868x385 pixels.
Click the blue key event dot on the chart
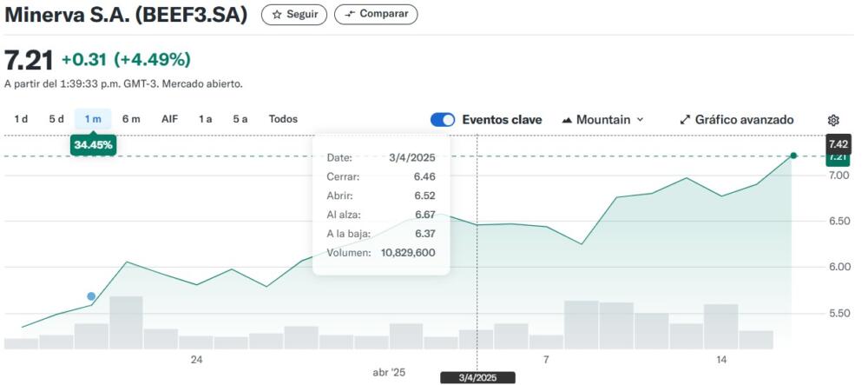point(91,296)
